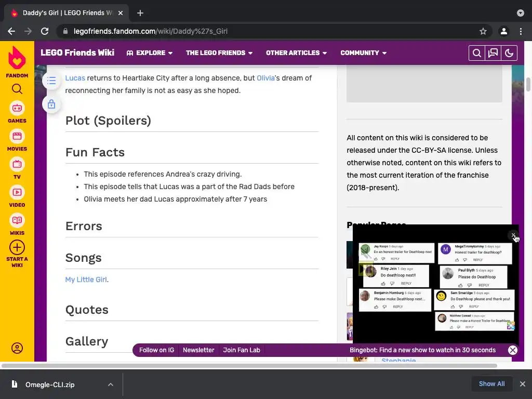Click the Quotes heading
The image size is (532, 399).
(x=87, y=310)
